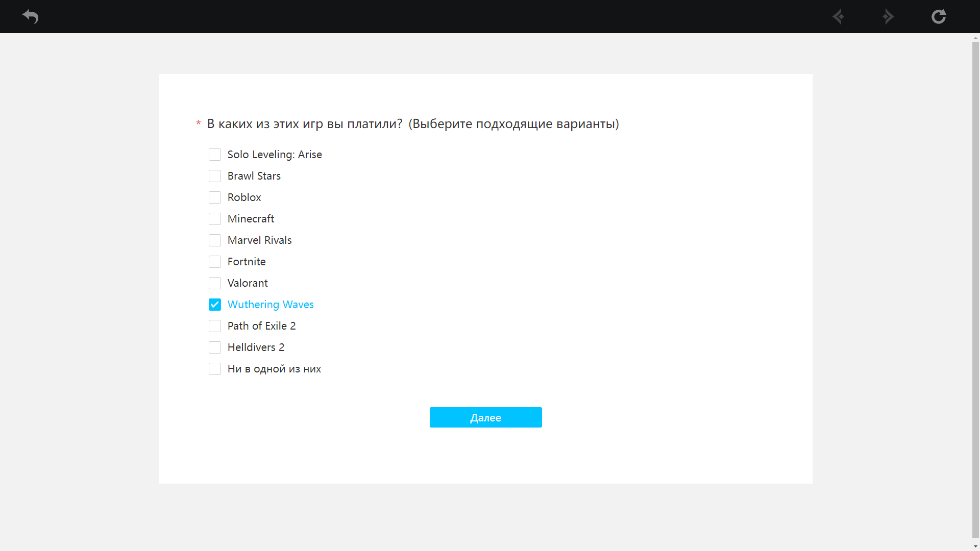Click the 'Path of Exile 2' label text
980x551 pixels.
[x=261, y=326]
